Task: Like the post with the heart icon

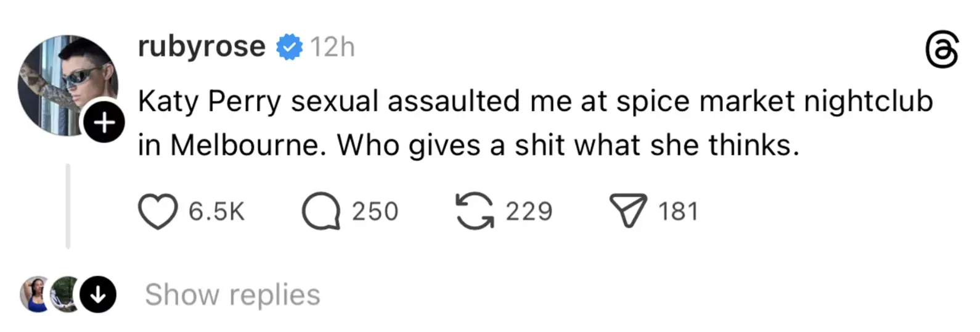Action: tap(158, 211)
